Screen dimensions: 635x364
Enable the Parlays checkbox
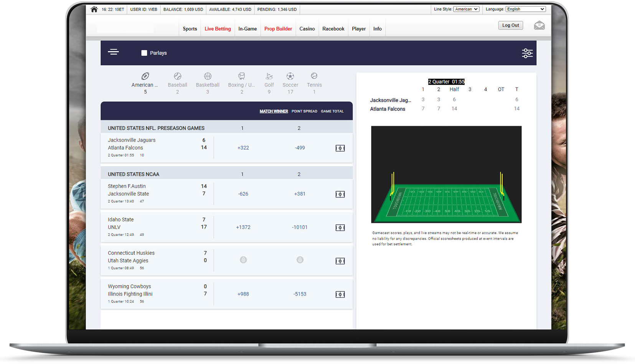(144, 53)
